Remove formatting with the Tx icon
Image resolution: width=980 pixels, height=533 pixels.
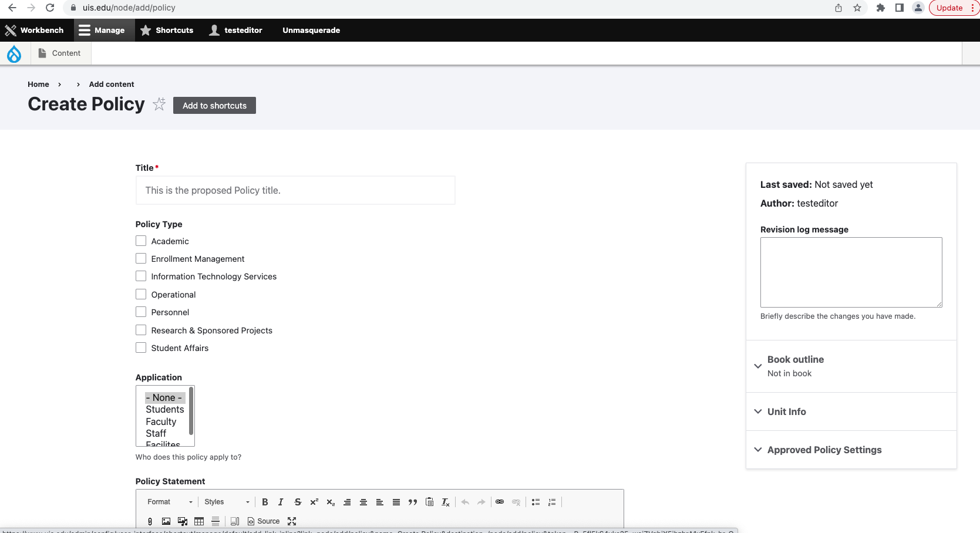(x=446, y=502)
